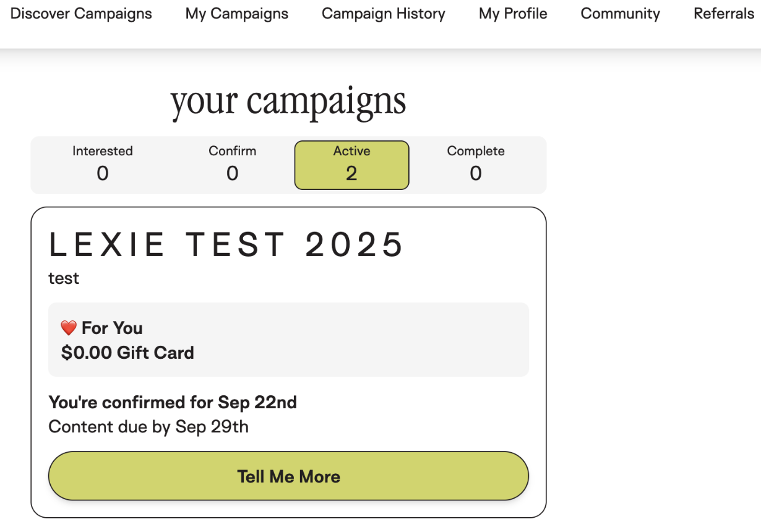Click the red heart icon
761x532 pixels.
point(69,328)
